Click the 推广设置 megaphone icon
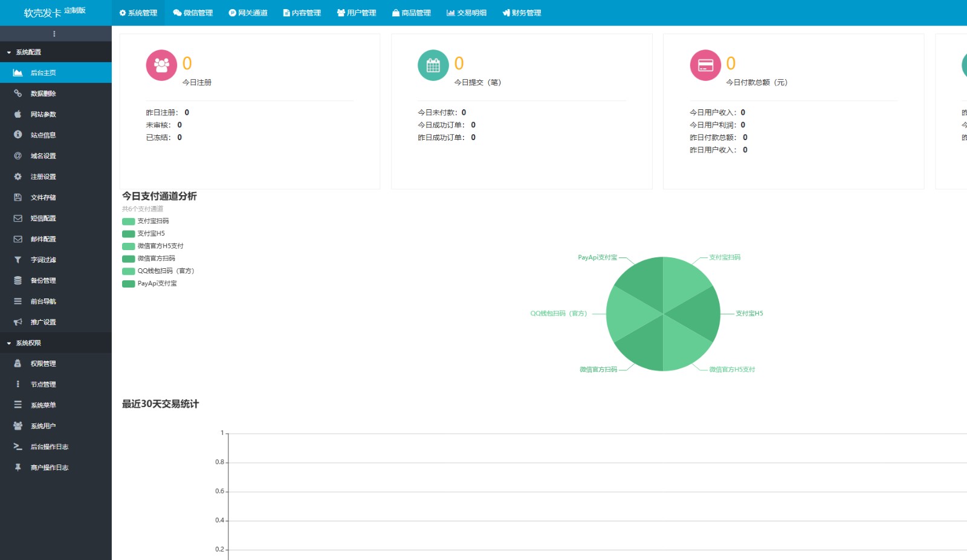Screen dimensions: 967x560 18,322
